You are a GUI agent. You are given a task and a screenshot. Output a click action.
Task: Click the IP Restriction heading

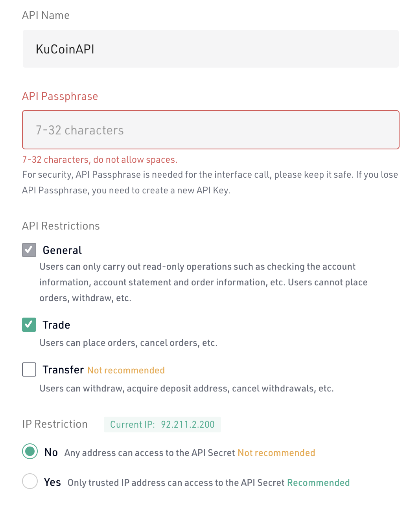tap(55, 424)
